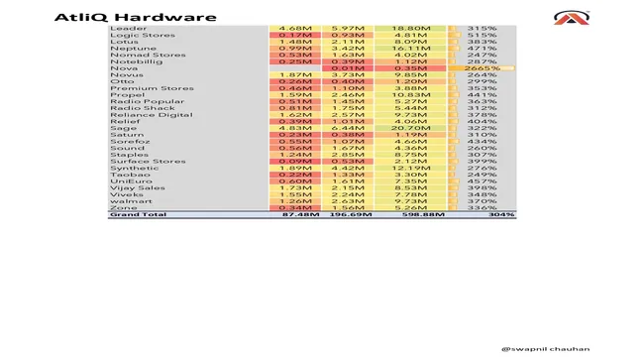644x363 pixels.
Task: Click Synthetic's 12.19M cell
Action: pos(410,168)
